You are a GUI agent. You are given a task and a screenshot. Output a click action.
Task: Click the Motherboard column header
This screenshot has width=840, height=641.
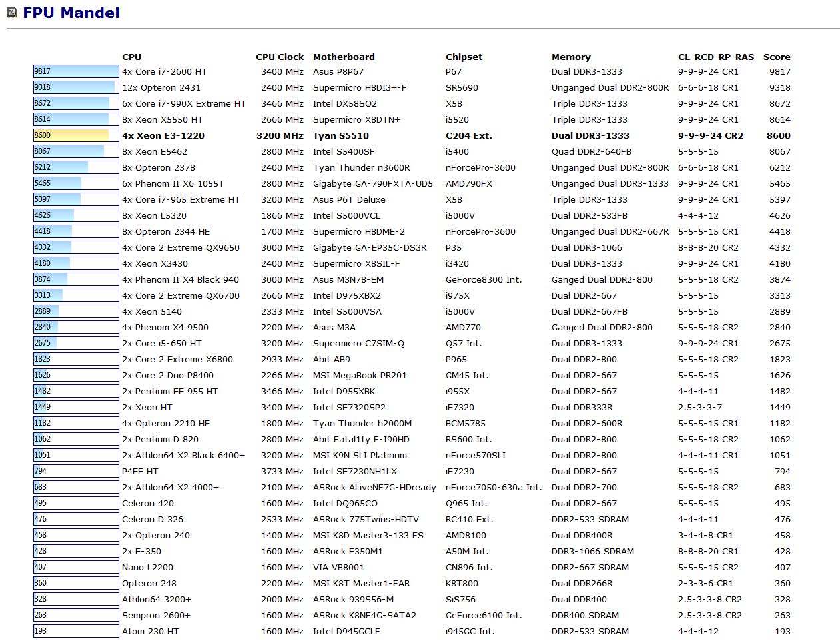[x=344, y=57]
